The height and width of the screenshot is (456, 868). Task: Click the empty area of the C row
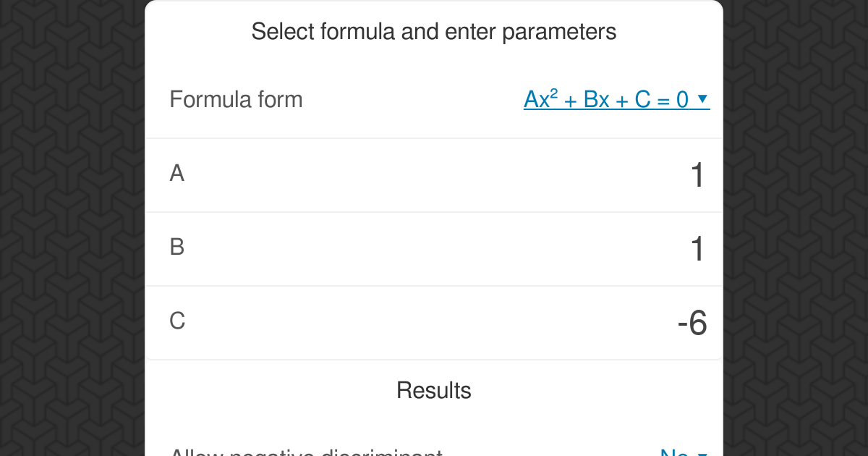pyautogui.click(x=434, y=324)
